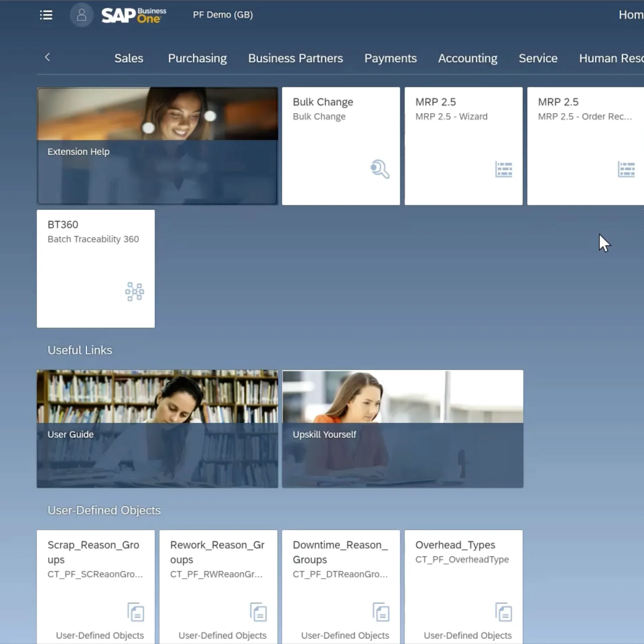Open the Downtime_Reason_Groups tile
Image resolution: width=644 pixels, height=644 pixels.
point(341,584)
